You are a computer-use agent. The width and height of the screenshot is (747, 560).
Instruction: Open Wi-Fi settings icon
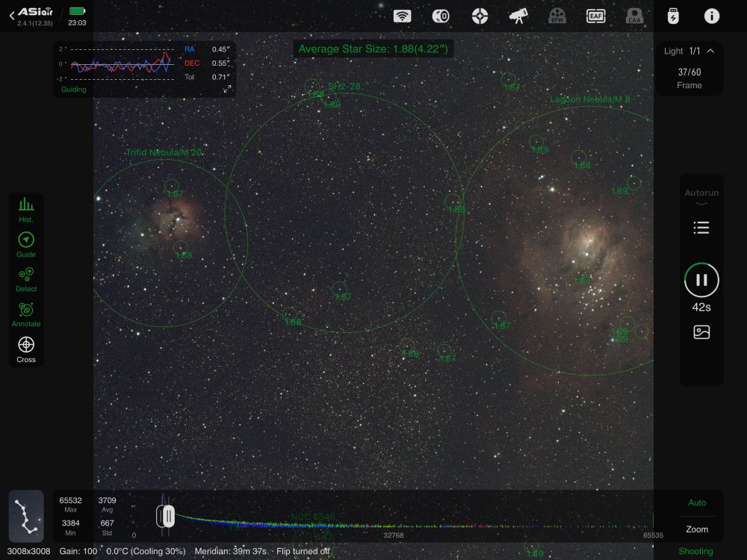click(402, 16)
